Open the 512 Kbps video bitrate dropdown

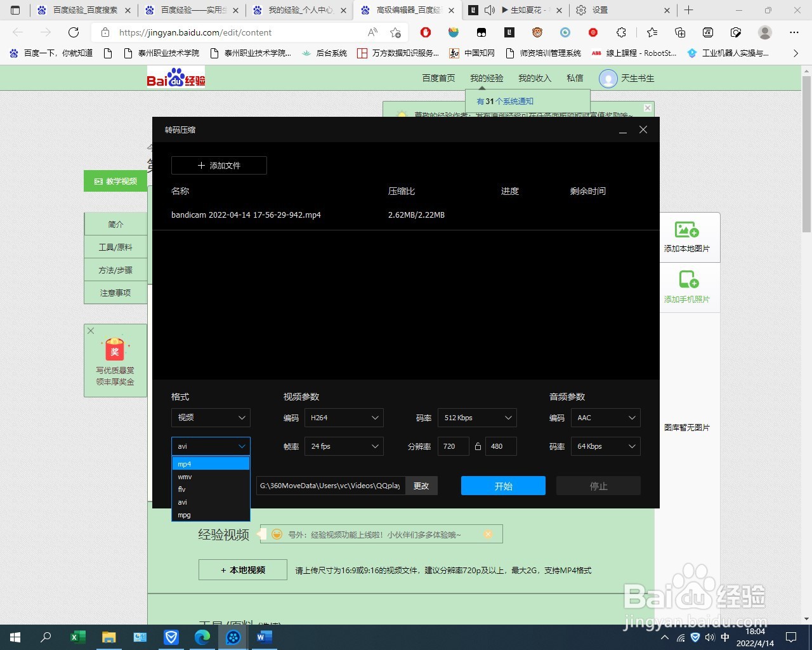[x=477, y=418]
